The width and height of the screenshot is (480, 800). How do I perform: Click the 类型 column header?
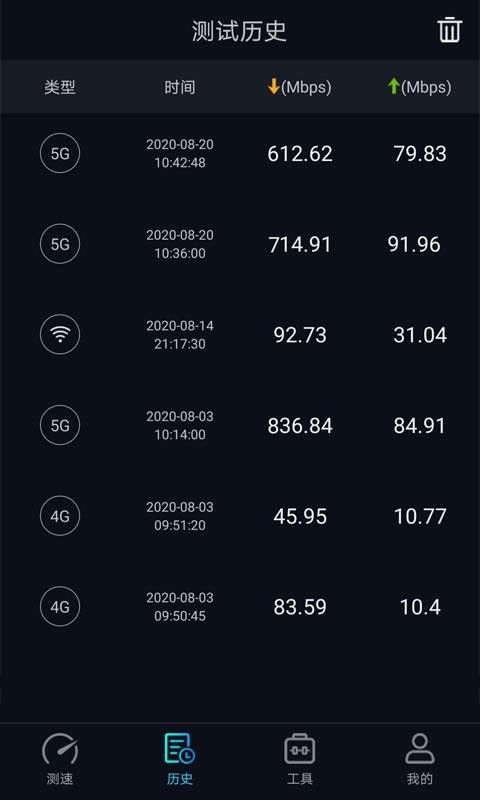[x=60, y=87]
